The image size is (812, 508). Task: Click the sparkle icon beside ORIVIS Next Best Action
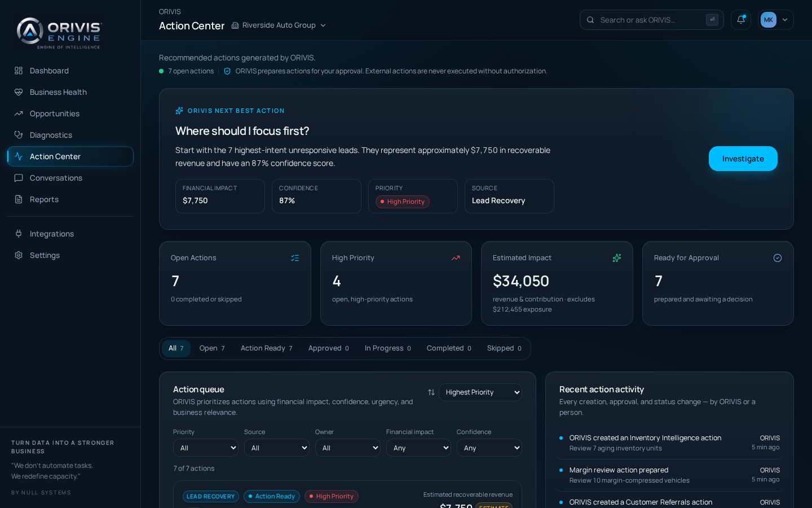179,111
